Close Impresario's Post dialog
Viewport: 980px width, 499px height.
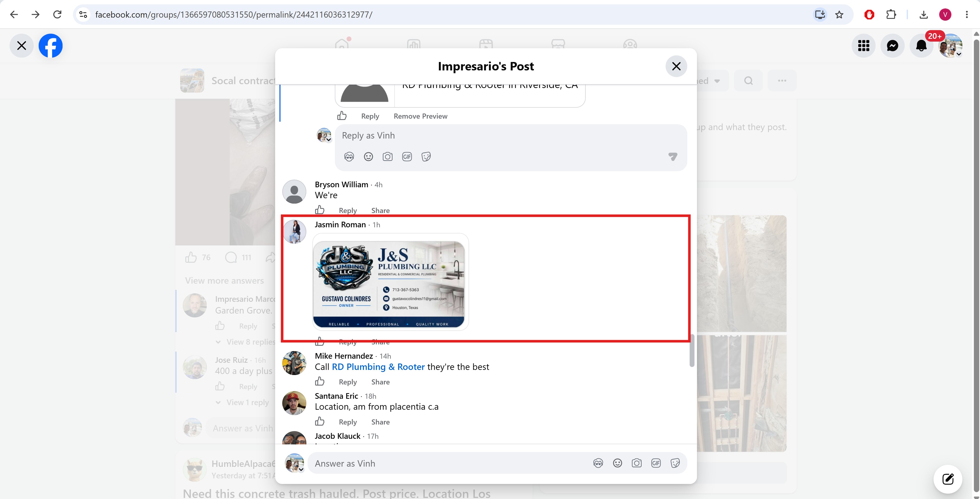pos(676,66)
